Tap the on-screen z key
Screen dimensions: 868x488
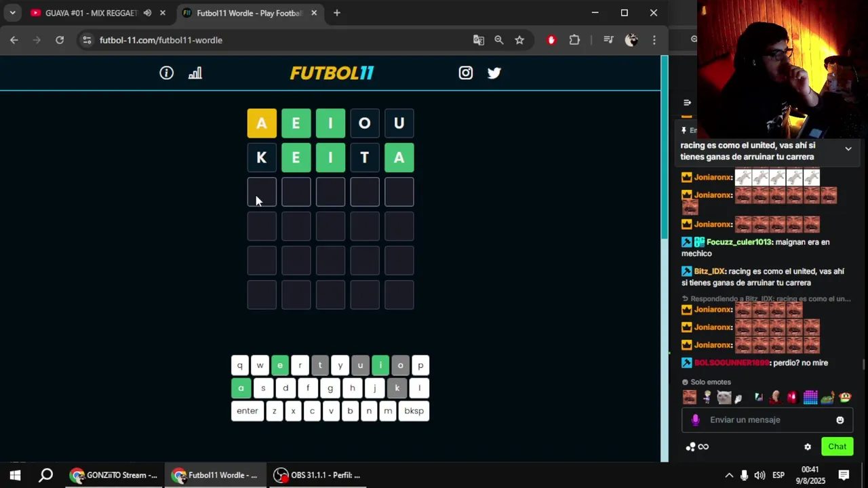[275, 411]
